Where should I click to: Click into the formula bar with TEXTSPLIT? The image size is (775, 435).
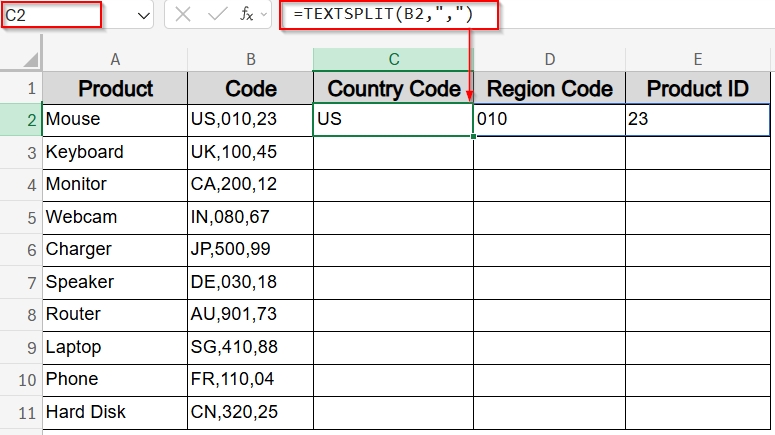(x=389, y=15)
